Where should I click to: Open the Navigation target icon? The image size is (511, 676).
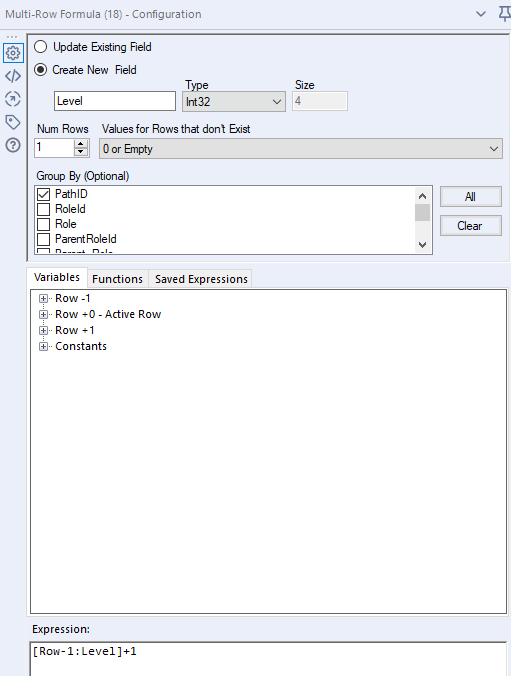(13, 99)
